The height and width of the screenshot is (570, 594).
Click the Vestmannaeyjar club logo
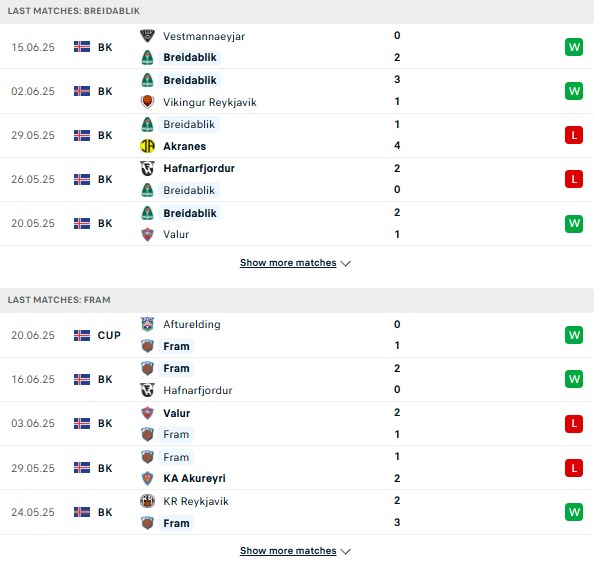pyautogui.click(x=147, y=36)
